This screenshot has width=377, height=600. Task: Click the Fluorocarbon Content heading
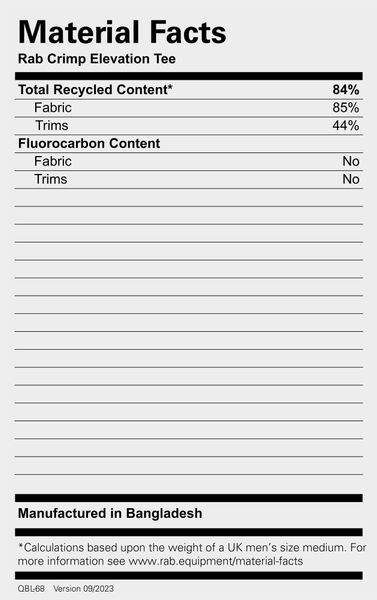click(x=89, y=143)
